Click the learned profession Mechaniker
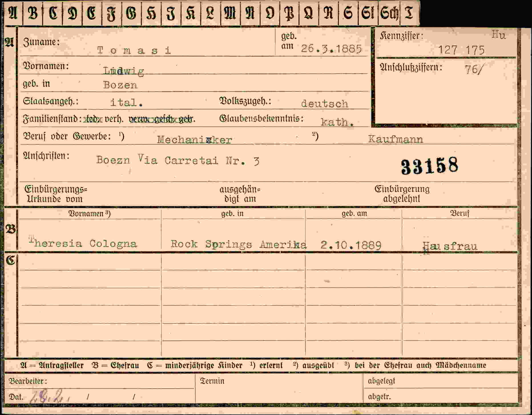 tap(195, 140)
